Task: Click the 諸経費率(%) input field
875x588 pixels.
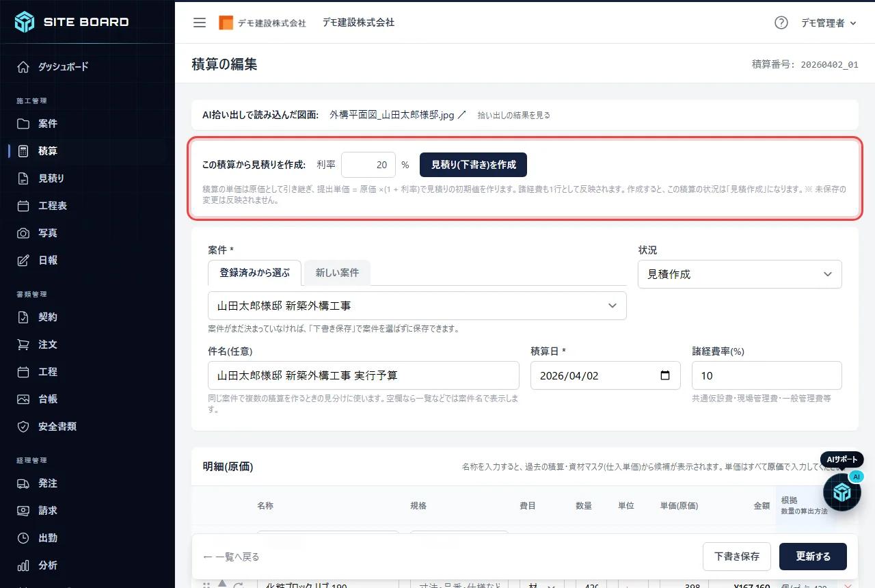Action: click(767, 375)
